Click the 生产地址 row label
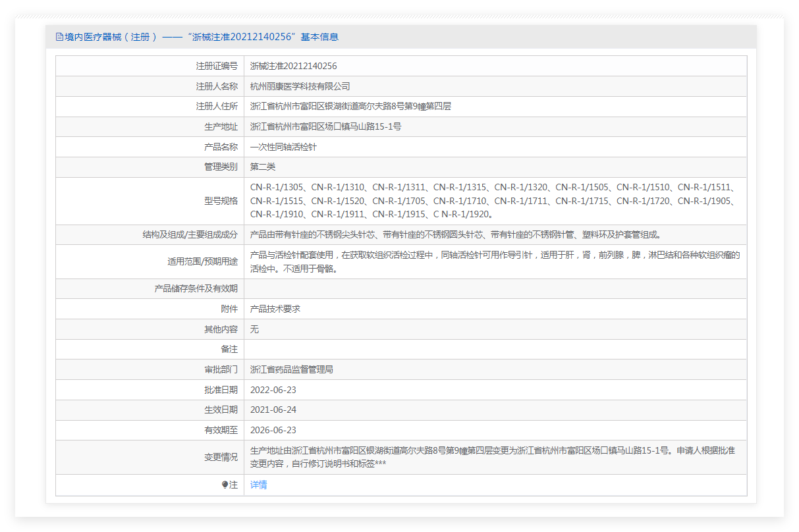The image size is (799, 532). (221, 126)
